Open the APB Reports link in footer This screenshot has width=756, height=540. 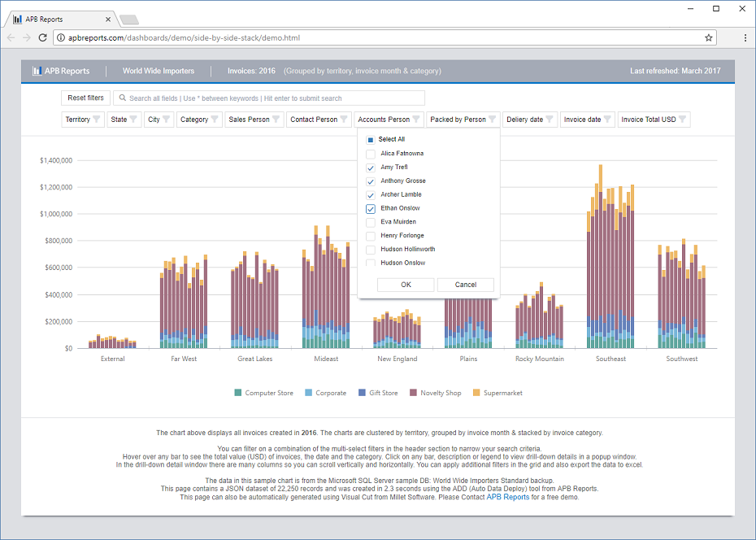tap(508, 497)
